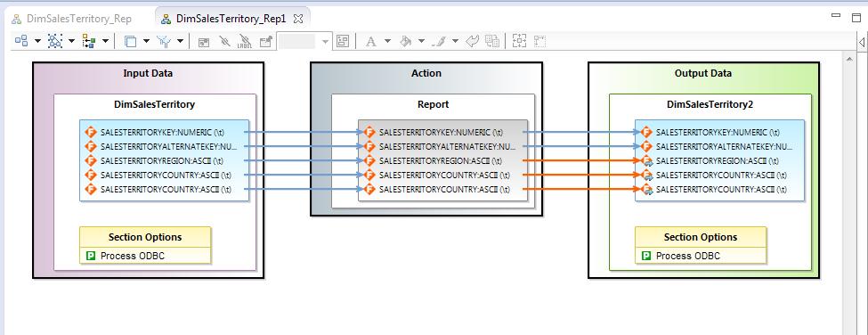The width and height of the screenshot is (868, 335).
Task: Open the filter connections dropdown arrow
Action: (x=180, y=41)
